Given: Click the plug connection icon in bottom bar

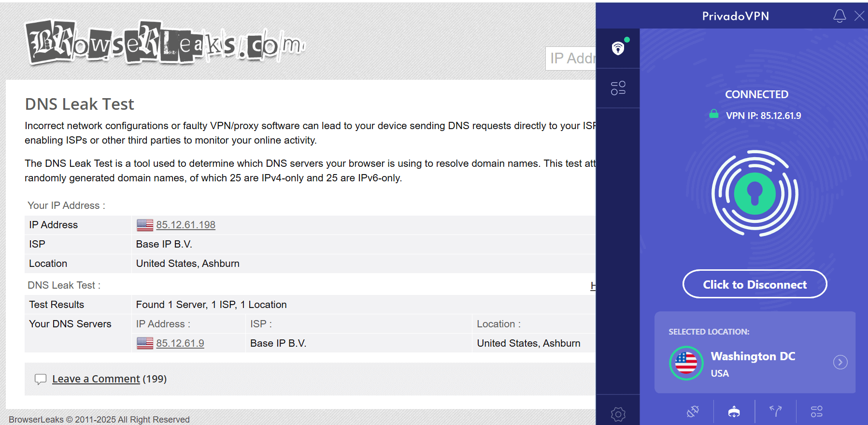Looking at the screenshot, I should coord(693,411).
